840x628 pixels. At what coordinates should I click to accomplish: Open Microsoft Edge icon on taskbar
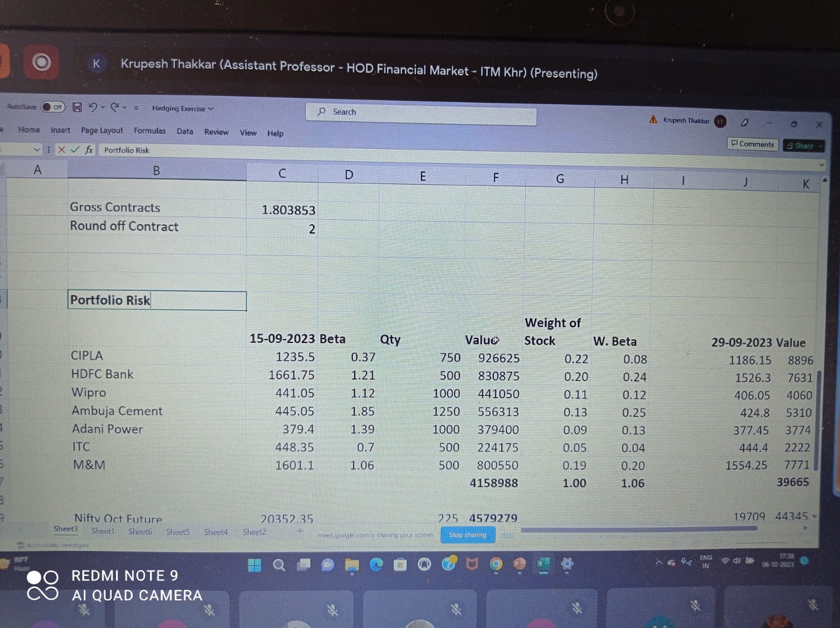pyautogui.click(x=376, y=564)
